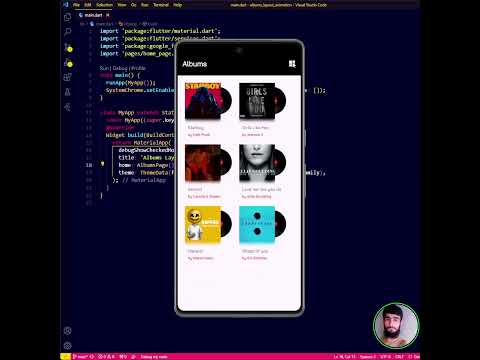Open the Selection menu
This screenshot has height=360, width=480.
[x=104, y=5]
